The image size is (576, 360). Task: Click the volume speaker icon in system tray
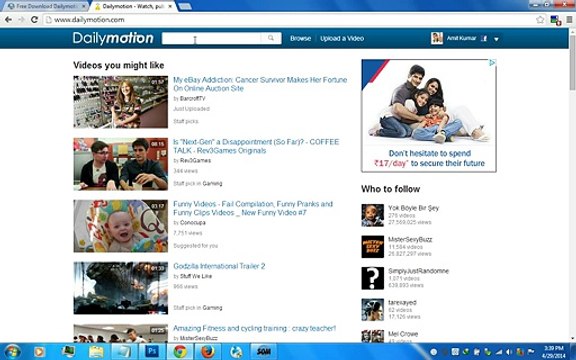(x=510, y=352)
